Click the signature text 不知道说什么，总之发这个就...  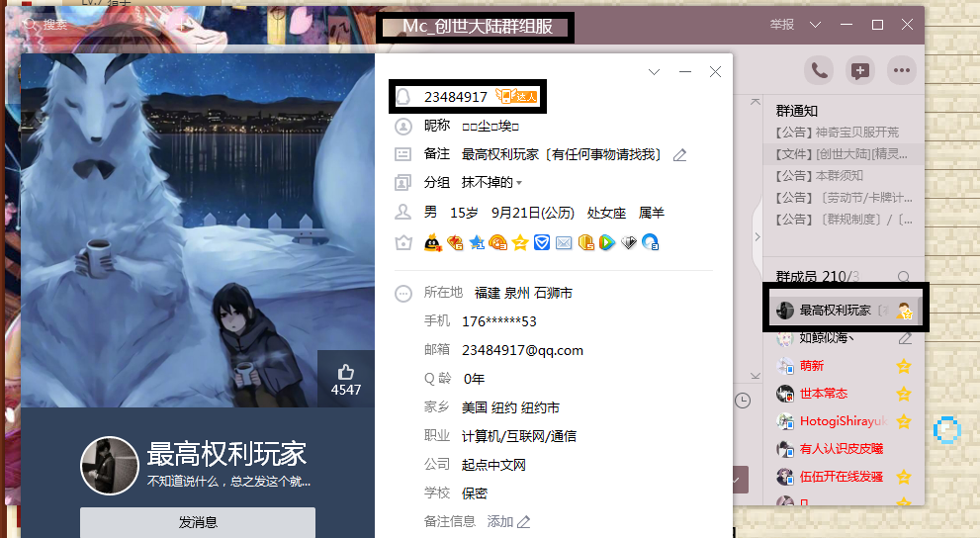click(x=228, y=482)
